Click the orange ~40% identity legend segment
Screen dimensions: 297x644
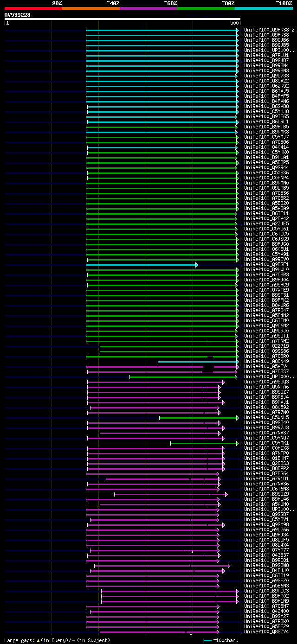tap(91, 8)
